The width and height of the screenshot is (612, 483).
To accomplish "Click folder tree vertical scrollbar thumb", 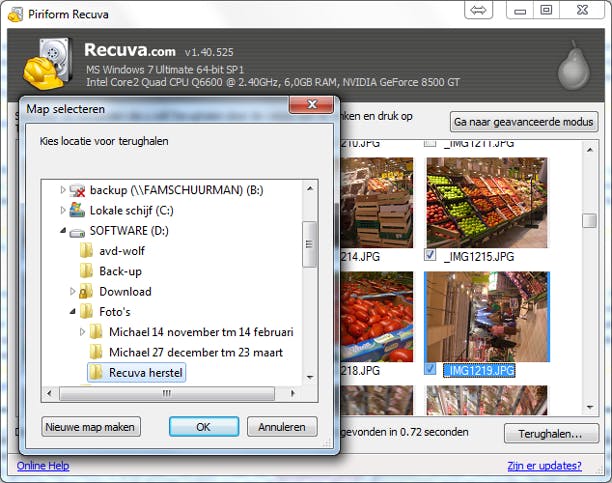I will (310, 244).
